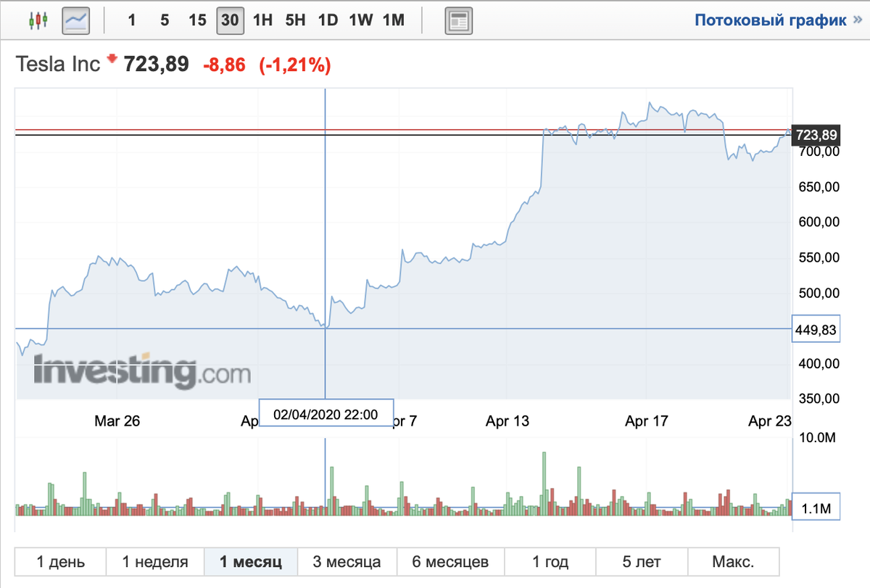The image size is (870, 588).
Task: Set interval to 1 minute
Action: point(131,20)
